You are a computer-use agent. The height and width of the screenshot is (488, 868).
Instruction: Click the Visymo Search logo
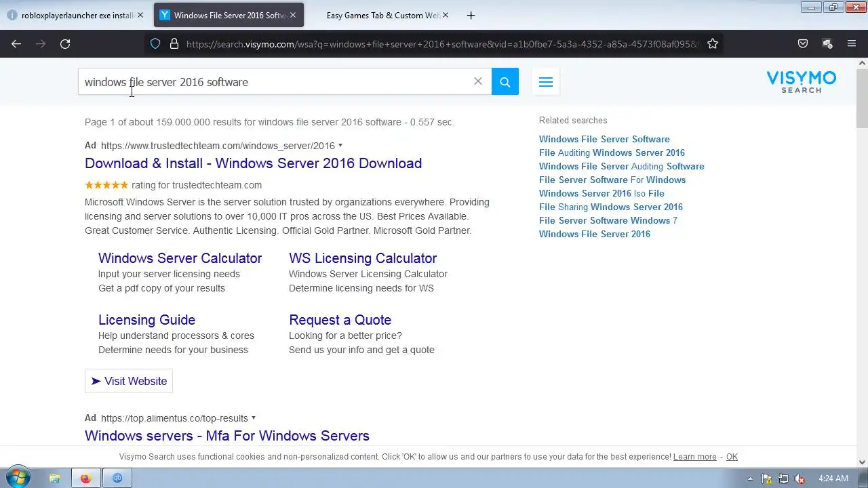click(802, 82)
